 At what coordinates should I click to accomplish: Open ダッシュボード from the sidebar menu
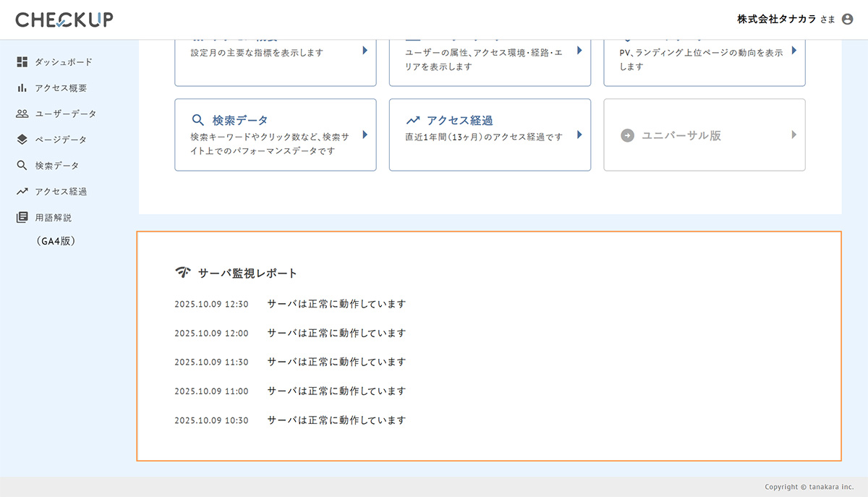(x=64, y=62)
